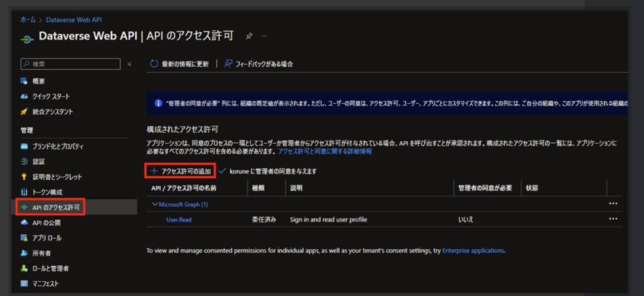Viewport: 644px width, 296px height.
Task: Click the 統合アシスタント rocket icon
Action: pyautogui.click(x=24, y=112)
